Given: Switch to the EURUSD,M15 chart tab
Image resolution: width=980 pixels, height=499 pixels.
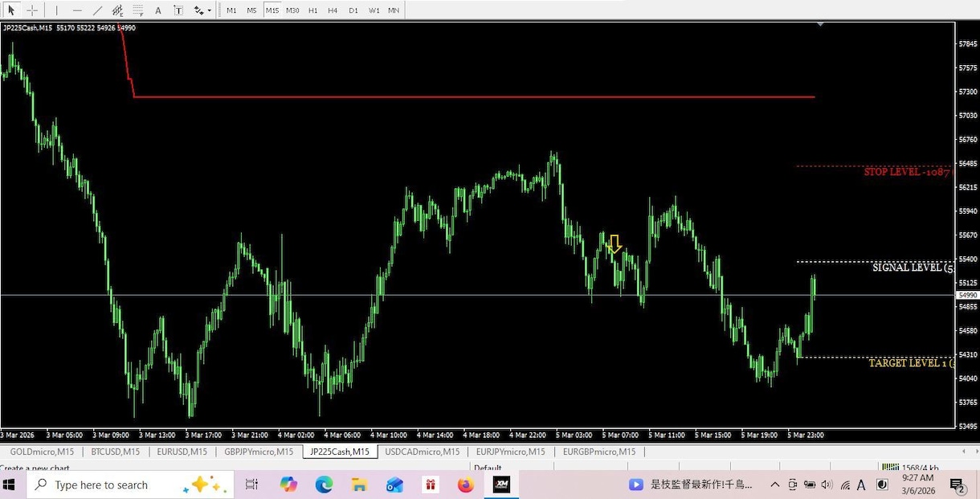Looking at the screenshot, I should point(182,452).
